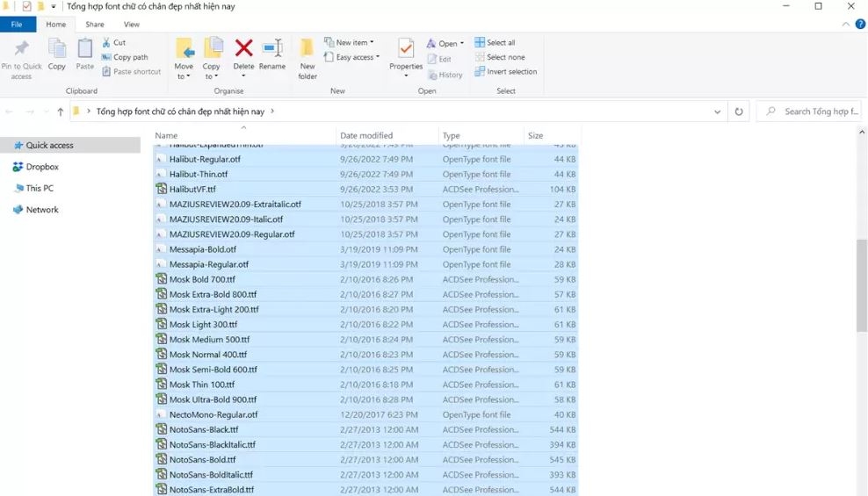
Task: Switch to the View tab
Action: coord(132,25)
